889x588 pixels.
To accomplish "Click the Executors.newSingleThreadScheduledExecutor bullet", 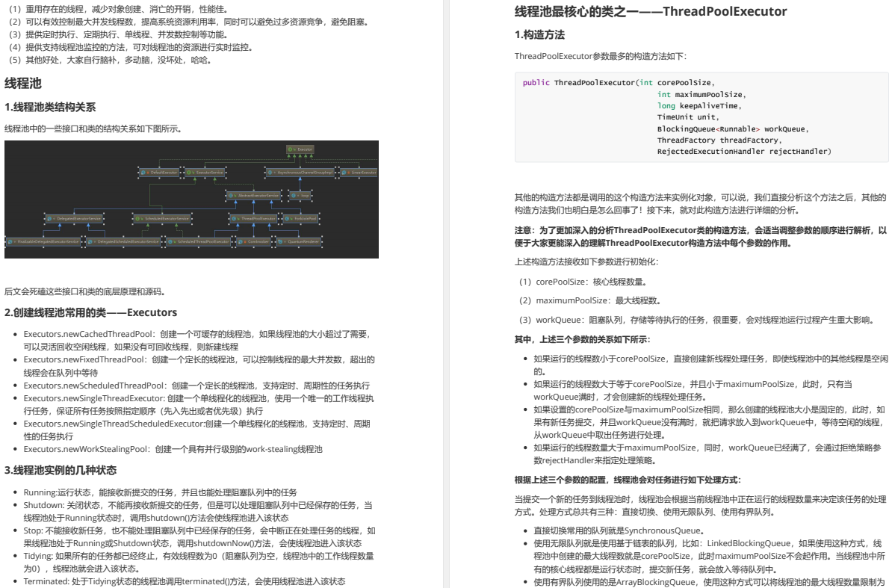I will point(196,430).
